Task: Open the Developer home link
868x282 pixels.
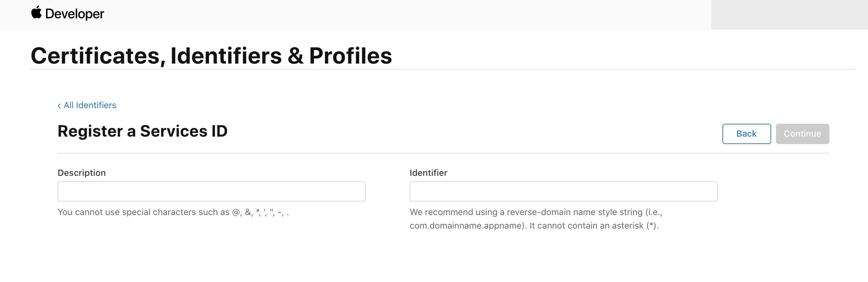Action: tap(74, 14)
